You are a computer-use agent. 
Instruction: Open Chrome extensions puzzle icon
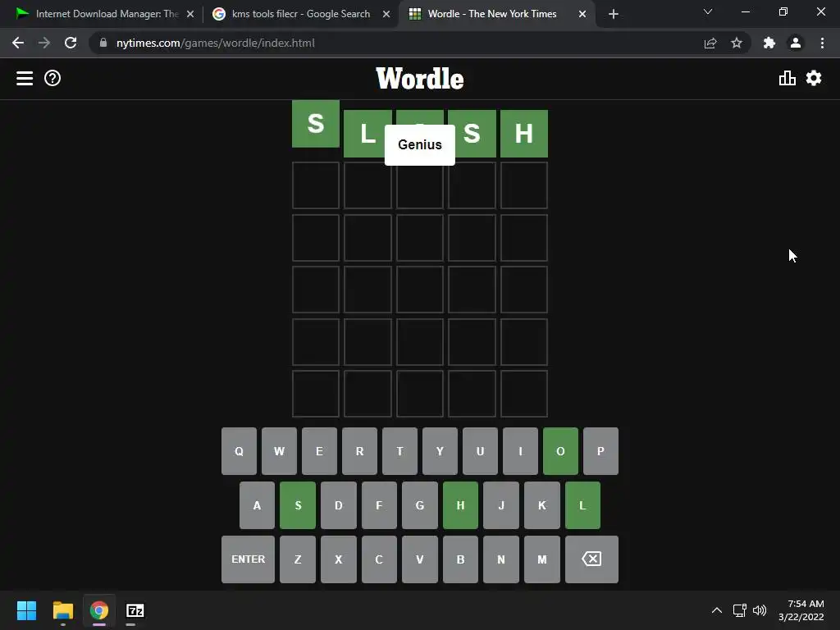coord(769,43)
